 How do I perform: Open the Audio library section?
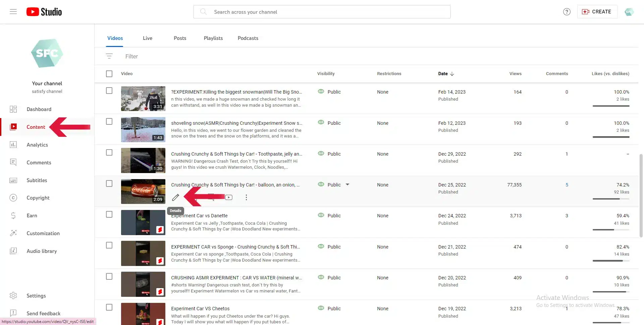(42, 251)
